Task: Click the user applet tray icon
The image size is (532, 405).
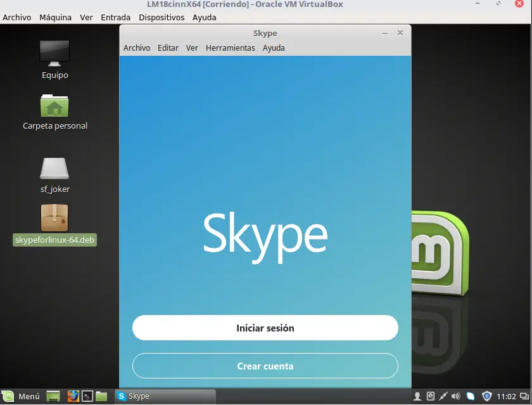Action: click(x=417, y=396)
